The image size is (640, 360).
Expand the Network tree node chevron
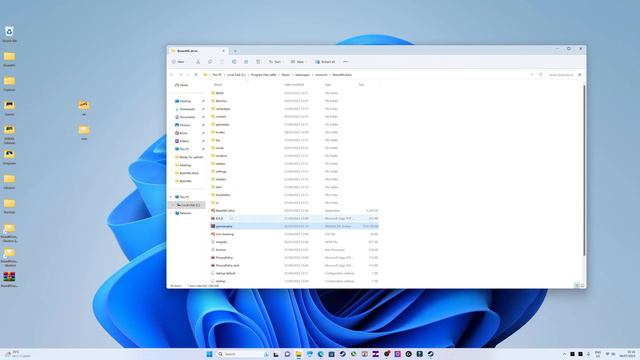pos(171,213)
